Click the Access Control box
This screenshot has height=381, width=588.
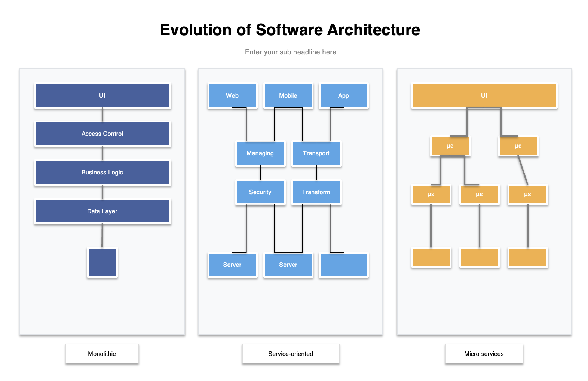[x=102, y=134]
